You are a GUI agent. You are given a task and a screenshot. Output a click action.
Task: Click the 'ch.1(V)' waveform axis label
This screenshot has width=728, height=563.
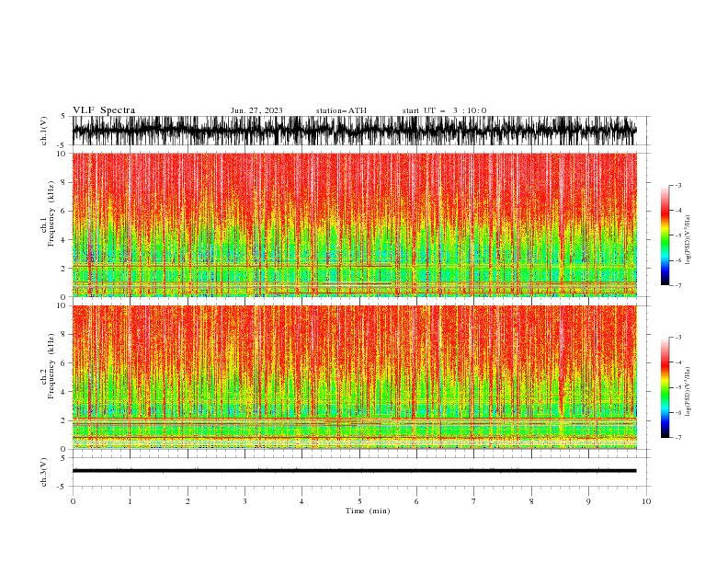coord(44,131)
